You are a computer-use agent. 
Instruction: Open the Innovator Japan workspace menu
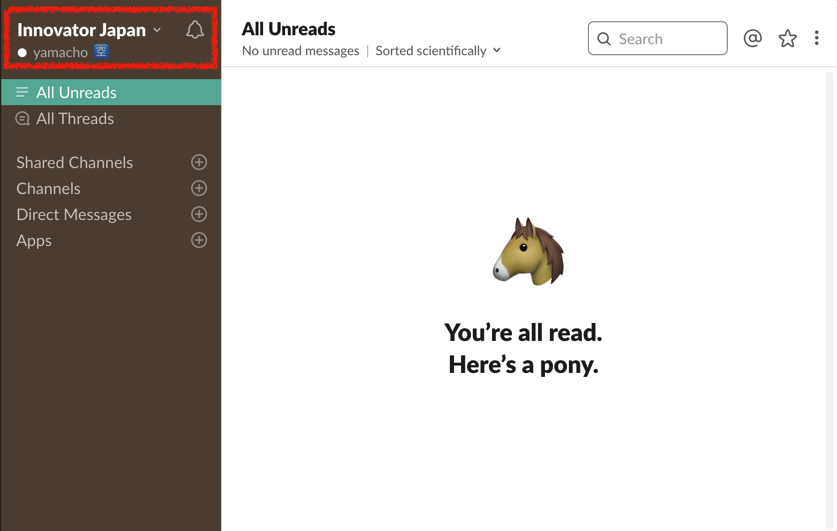click(x=89, y=30)
